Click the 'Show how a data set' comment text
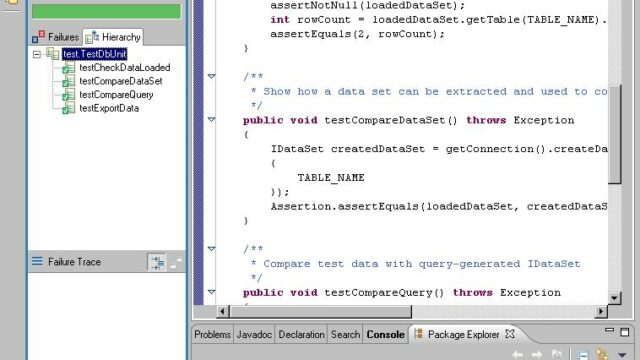The height and width of the screenshot is (360, 640). click(x=435, y=91)
